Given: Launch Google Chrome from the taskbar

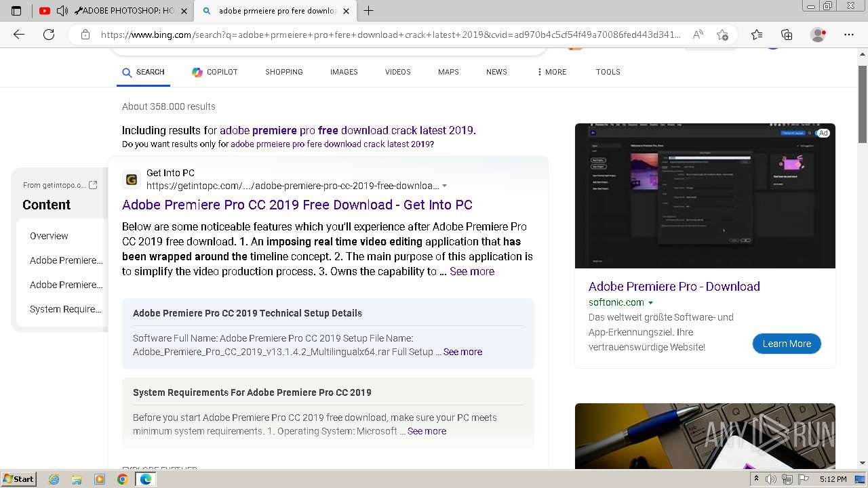Looking at the screenshot, I should pyautogui.click(x=122, y=479).
